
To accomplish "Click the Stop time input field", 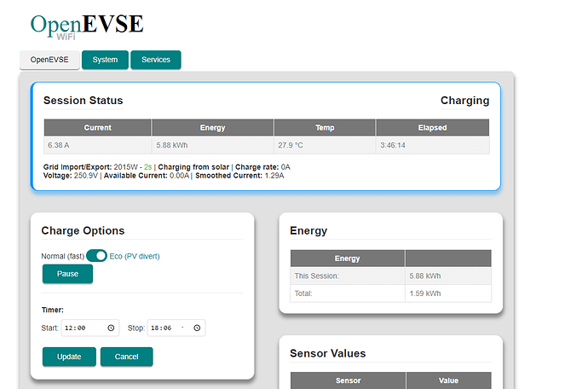I will coord(176,328).
